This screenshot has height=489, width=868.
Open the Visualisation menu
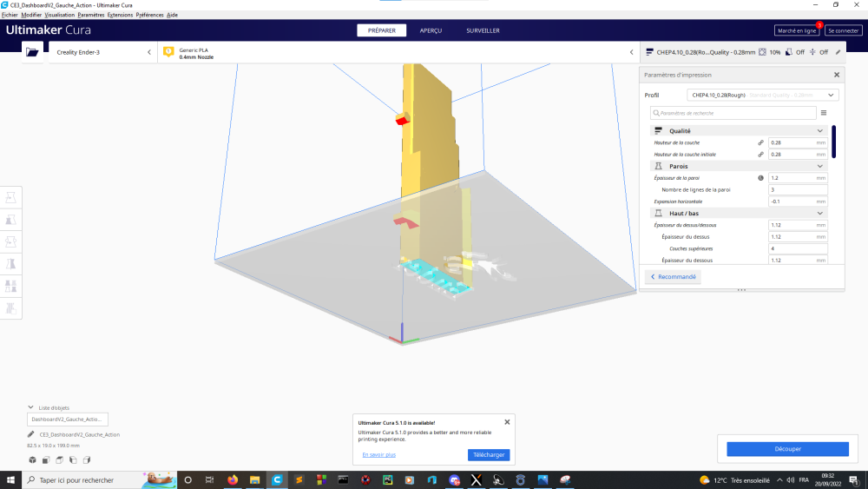(x=59, y=15)
